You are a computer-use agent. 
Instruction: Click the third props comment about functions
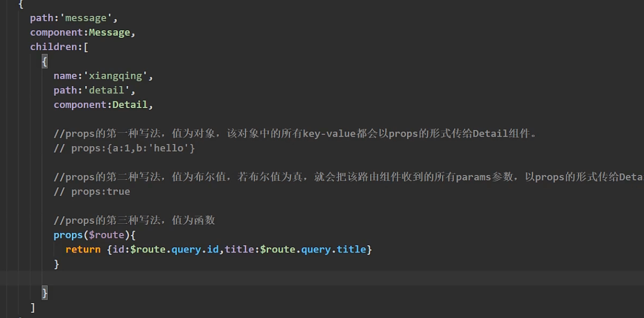[x=134, y=220]
